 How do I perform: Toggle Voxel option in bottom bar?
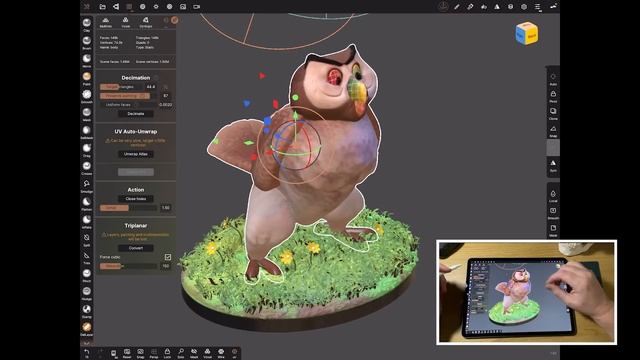[207, 353]
